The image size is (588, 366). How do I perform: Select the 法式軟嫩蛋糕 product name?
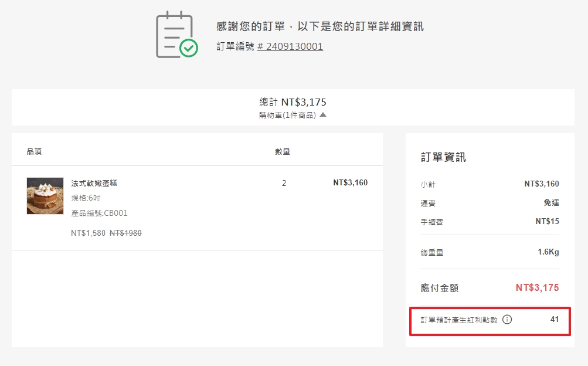coord(101,183)
